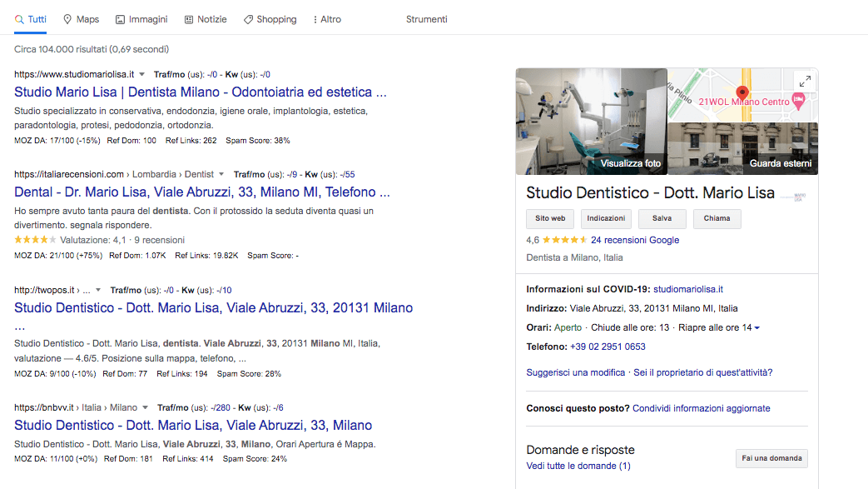Switch to the Shopping tab
Viewport: 868px width, 489px height.
(x=270, y=19)
